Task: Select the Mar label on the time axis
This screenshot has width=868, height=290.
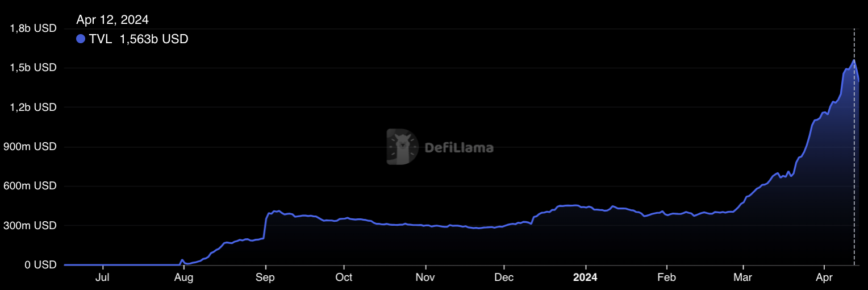Action: pos(743,277)
